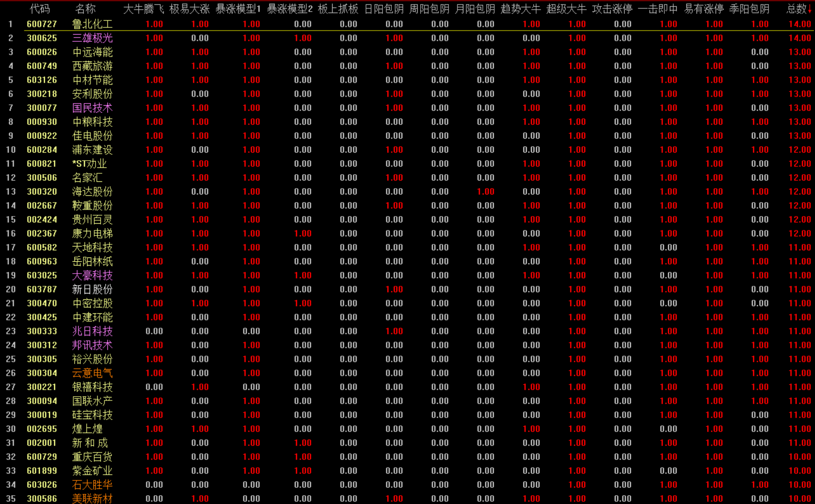The image size is (815, 504).
Task: Click stock code 002667
Action: click(42, 205)
